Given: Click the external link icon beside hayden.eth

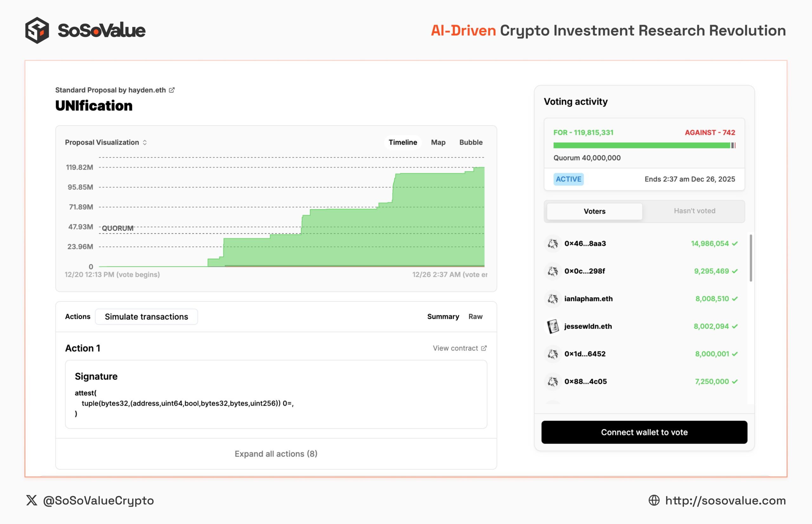Looking at the screenshot, I should [x=172, y=90].
